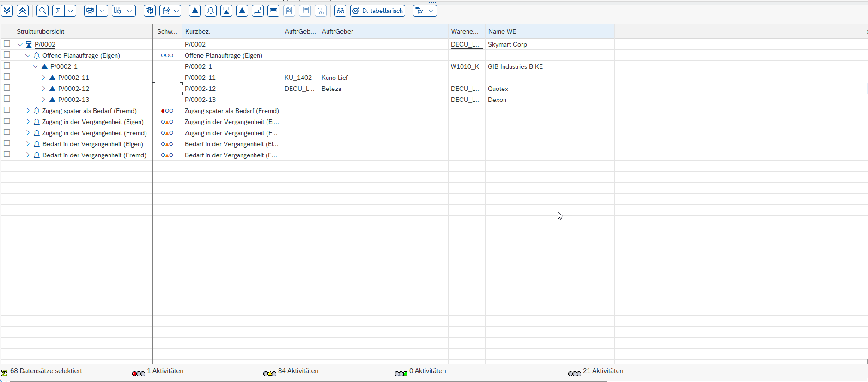Expand the P/0002-11 tree node
Image resolution: width=868 pixels, height=382 pixels.
43,78
